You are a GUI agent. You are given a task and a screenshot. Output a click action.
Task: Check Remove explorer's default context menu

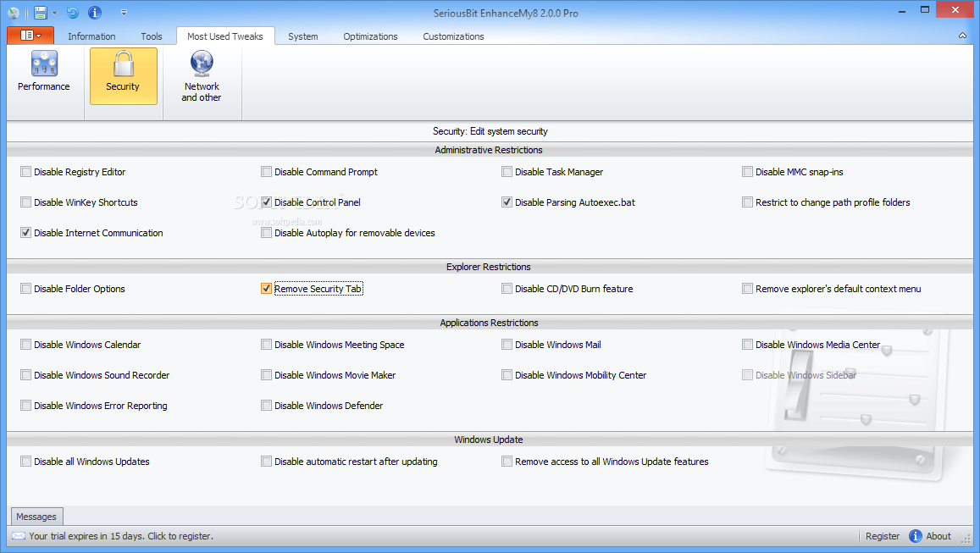[x=748, y=288]
